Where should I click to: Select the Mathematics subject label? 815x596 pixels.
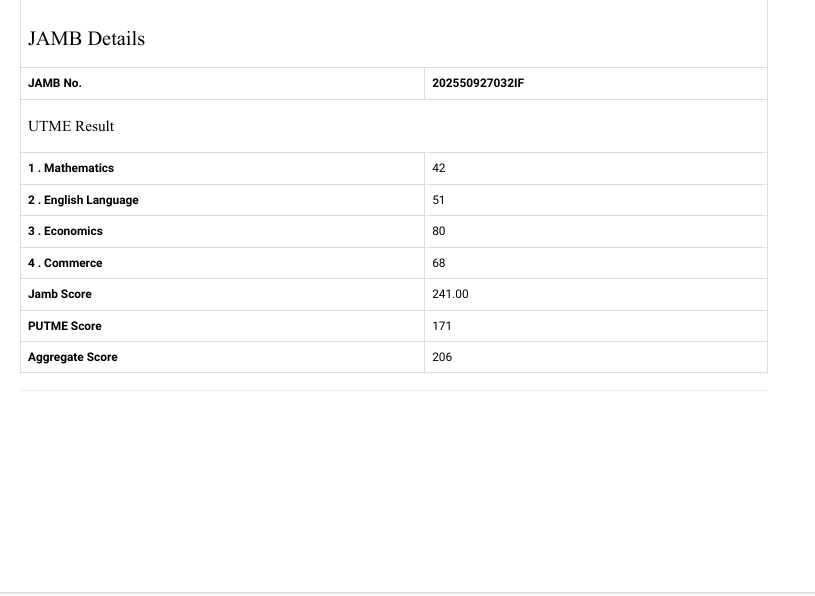(x=71, y=168)
